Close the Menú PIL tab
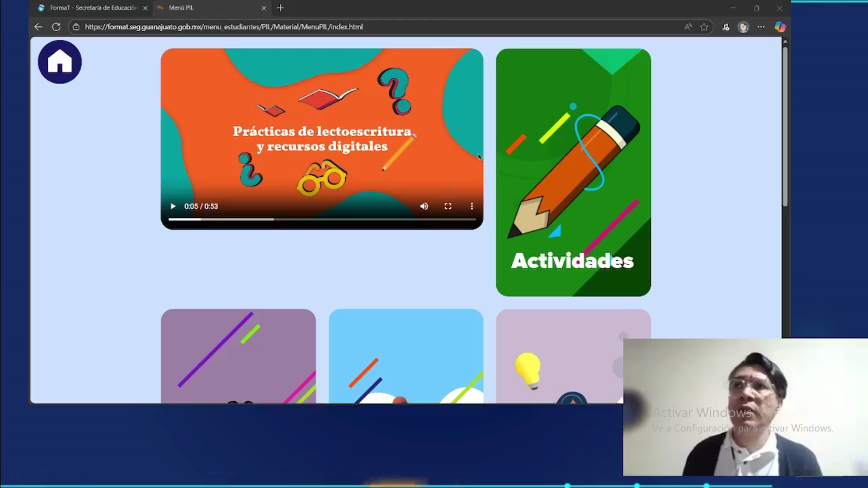This screenshot has height=488, width=868. tap(264, 8)
